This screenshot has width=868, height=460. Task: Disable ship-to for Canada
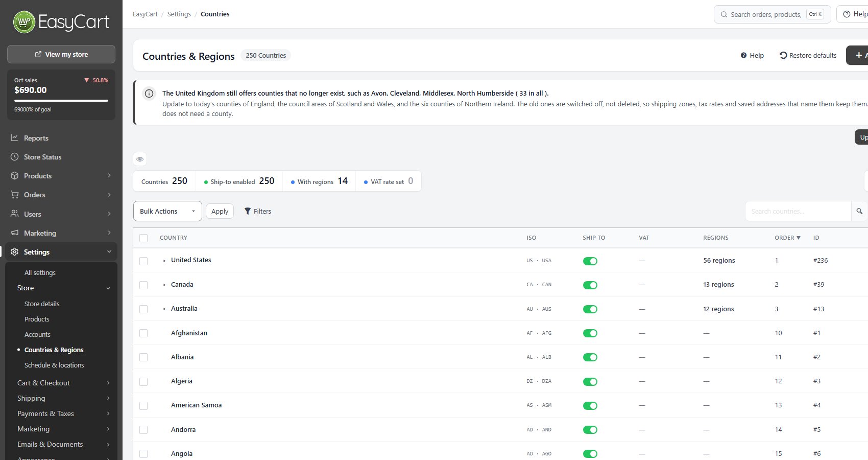(590, 285)
